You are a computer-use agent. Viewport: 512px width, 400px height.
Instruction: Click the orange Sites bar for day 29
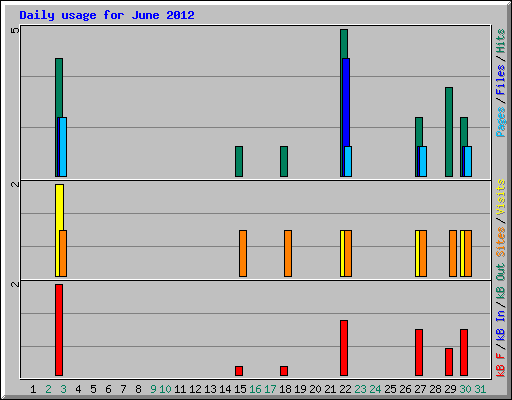[453, 253]
